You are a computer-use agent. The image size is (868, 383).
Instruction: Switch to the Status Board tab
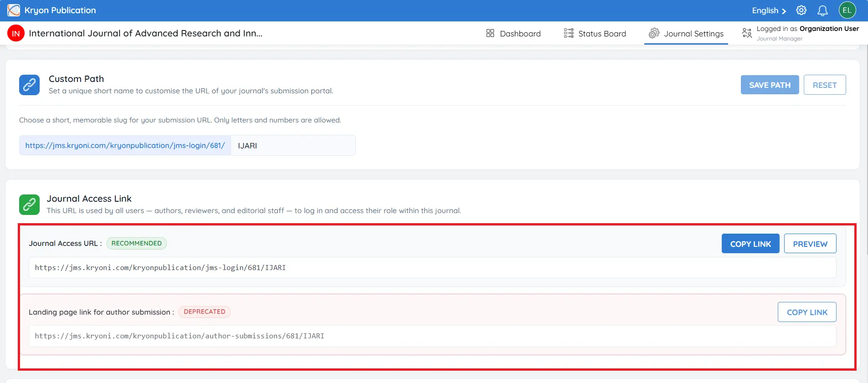click(x=595, y=33)
